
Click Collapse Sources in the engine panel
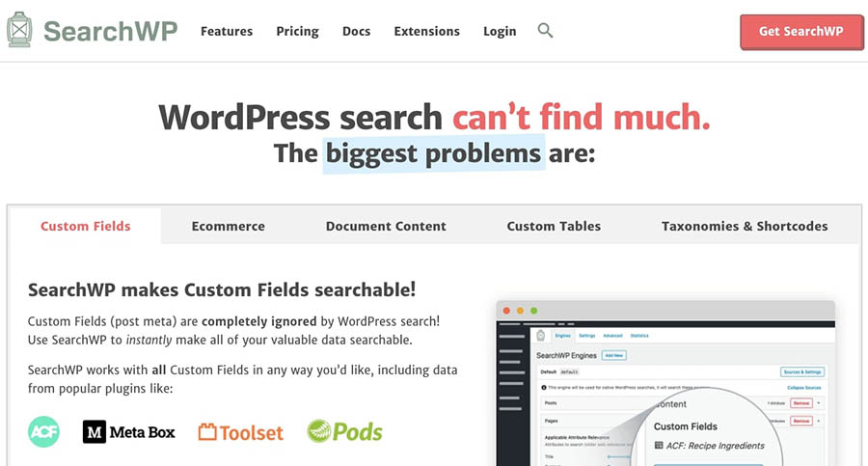point(802,387)
